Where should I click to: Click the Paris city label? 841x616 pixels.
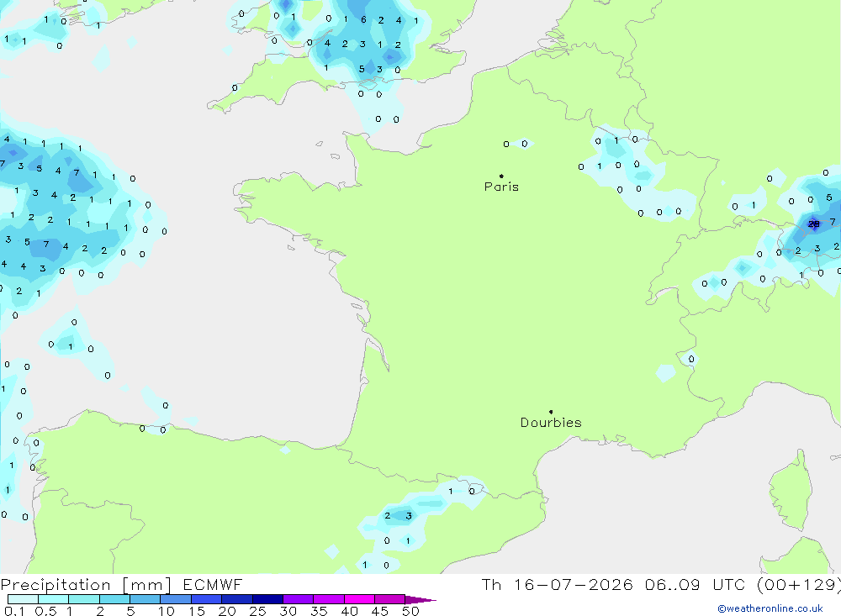coord(501,187)
